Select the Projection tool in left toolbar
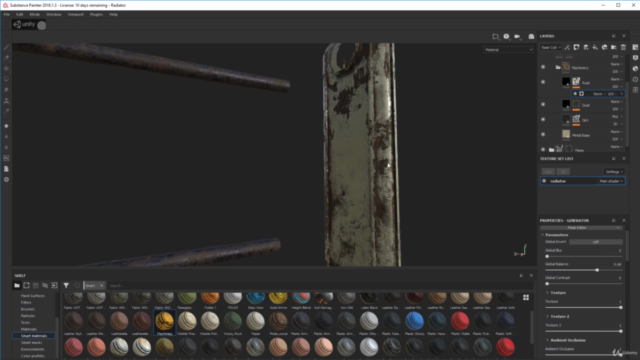640x360 pixels. click(7, 69)
